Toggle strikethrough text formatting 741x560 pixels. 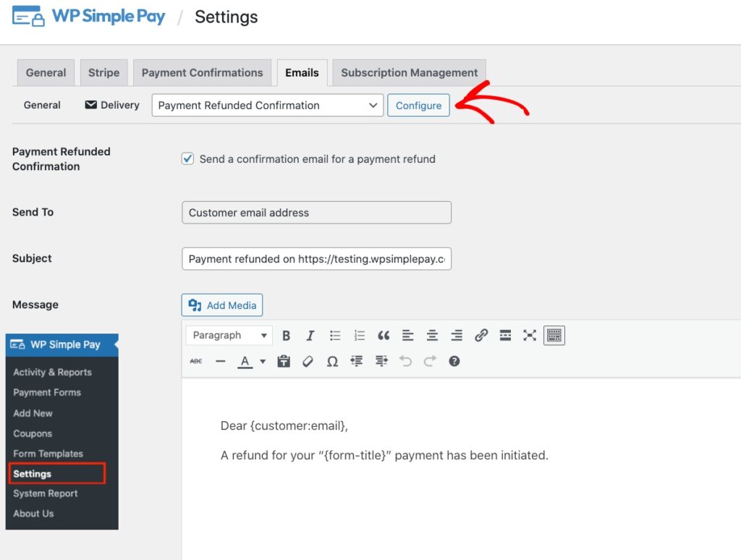[x=196, y=362]
